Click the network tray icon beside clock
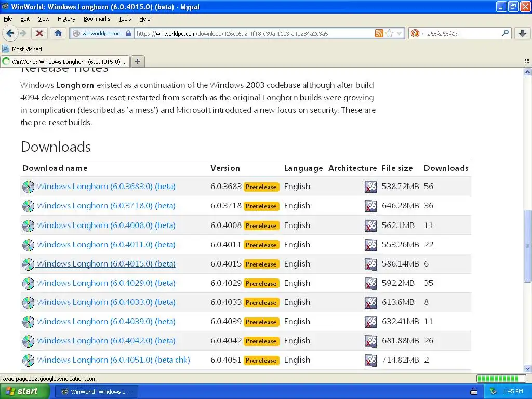The image size is (532, 399). [x=493, y=392]
